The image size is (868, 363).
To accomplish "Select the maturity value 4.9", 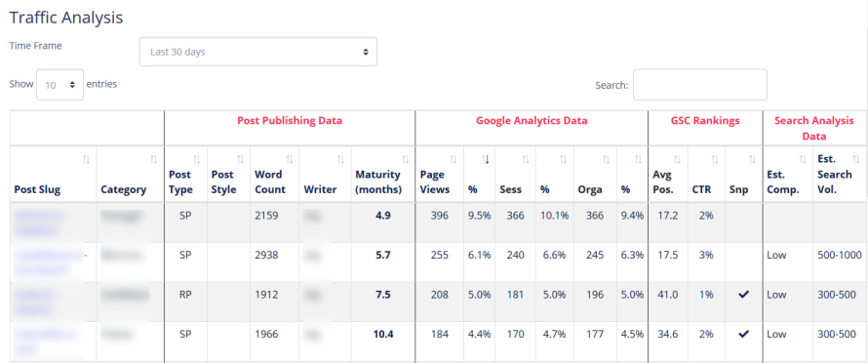I will coord(383,215).
